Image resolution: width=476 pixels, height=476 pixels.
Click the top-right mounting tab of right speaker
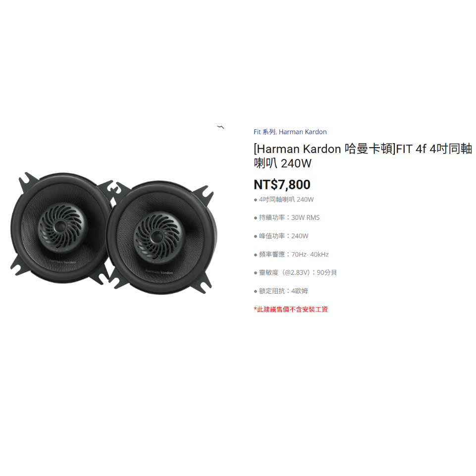pyautogui.click(x=205, y=194)
